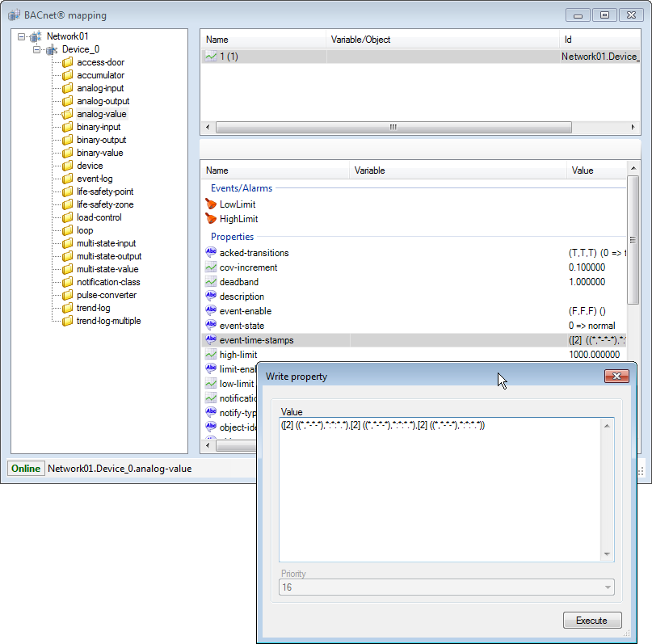The width and height of the screenshot is (652, 644).
Task: Close the Write property dialog
Action: [616, 377]
